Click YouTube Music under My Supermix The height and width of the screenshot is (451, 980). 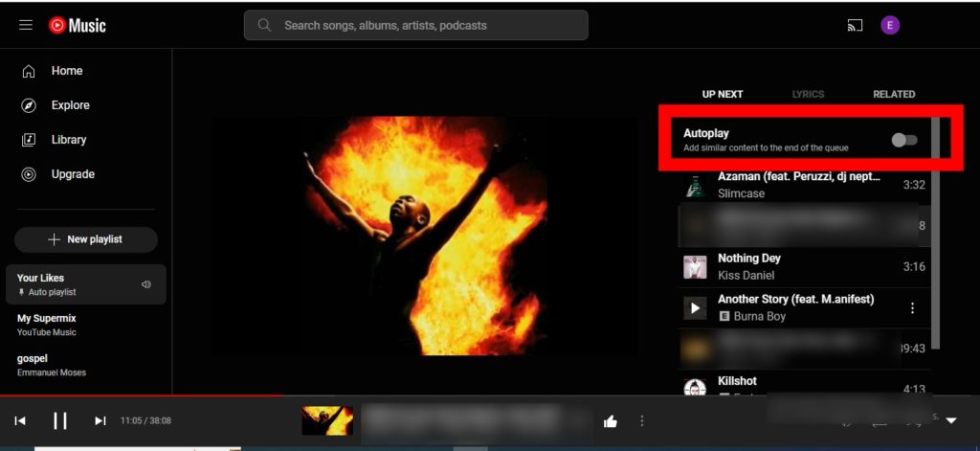46,333
